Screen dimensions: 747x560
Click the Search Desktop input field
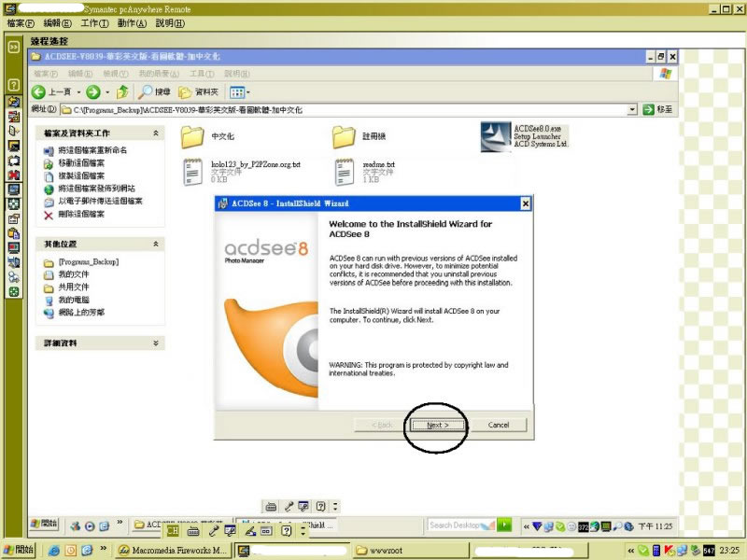pos(460,525)
